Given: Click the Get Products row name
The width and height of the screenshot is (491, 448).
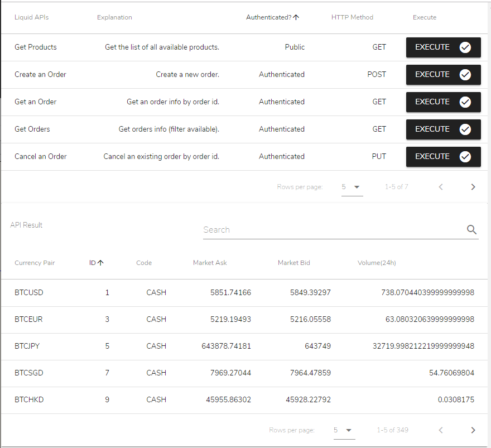Looking at the screenshot, I should (x=36, y=47).
